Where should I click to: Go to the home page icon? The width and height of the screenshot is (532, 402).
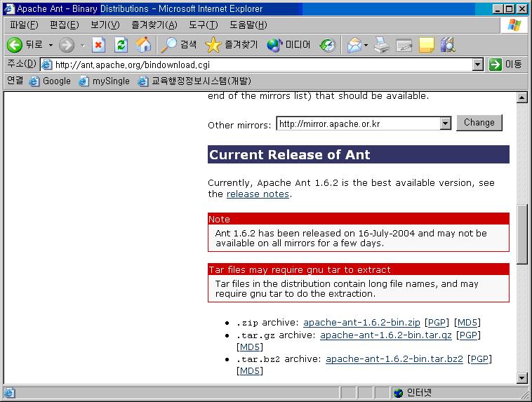tap(143, 45)
